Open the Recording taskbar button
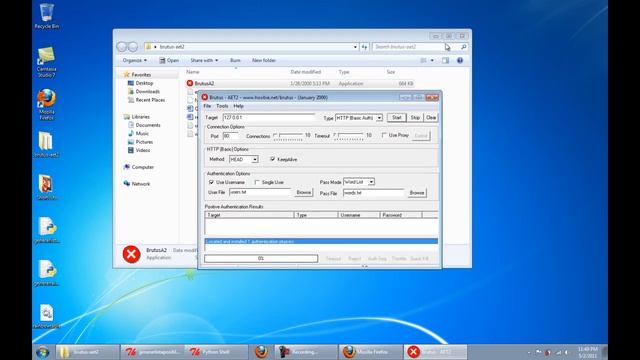This screenshot has height=360, width=640. [x=305, y=351]
